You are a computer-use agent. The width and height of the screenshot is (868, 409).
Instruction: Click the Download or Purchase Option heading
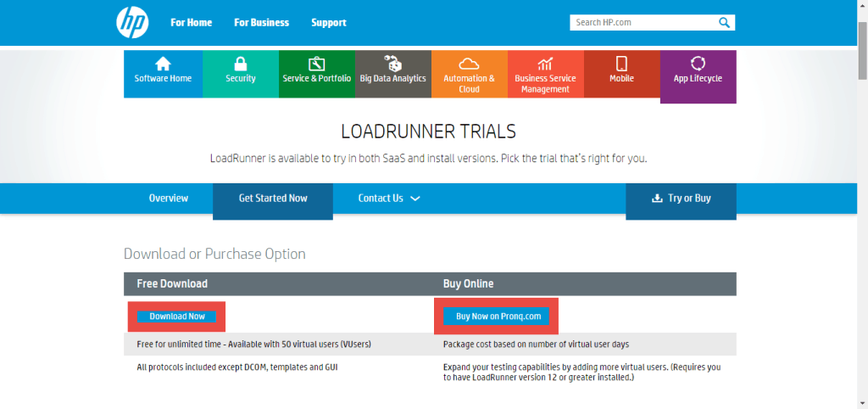(x=214, y=255)
